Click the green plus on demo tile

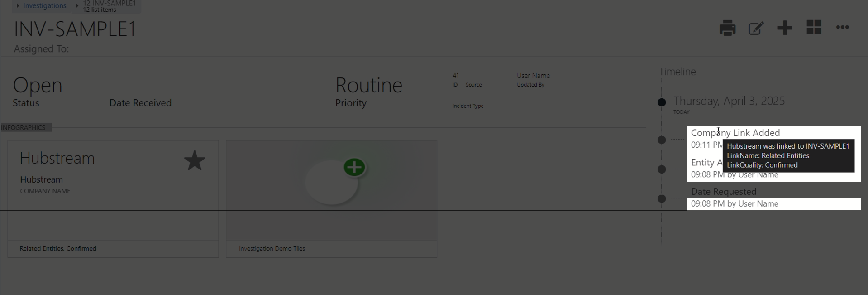click(354, 167)
